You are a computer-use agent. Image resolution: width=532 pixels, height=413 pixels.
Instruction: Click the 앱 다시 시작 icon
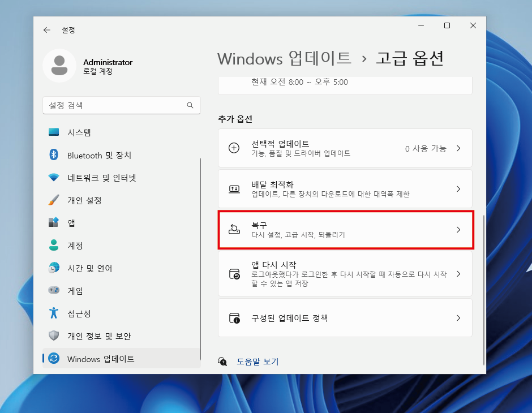[x=234, y=274]
